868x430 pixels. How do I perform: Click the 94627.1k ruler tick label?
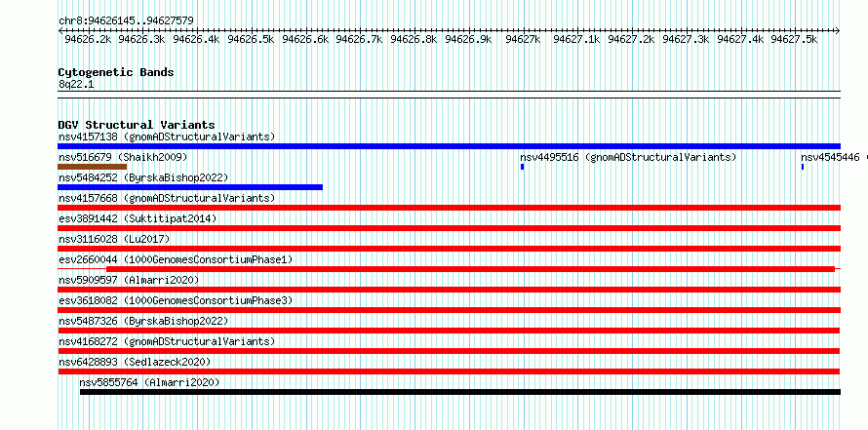(x=576, y=39)
